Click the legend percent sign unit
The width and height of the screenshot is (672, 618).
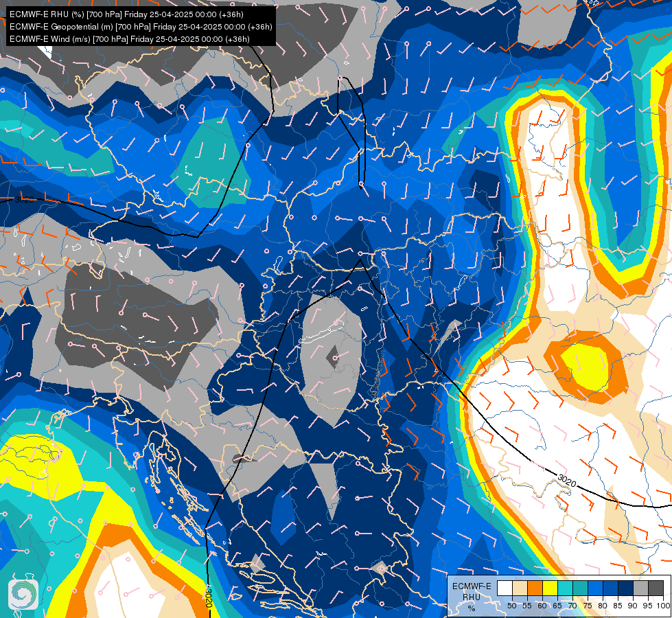point(472,608)
